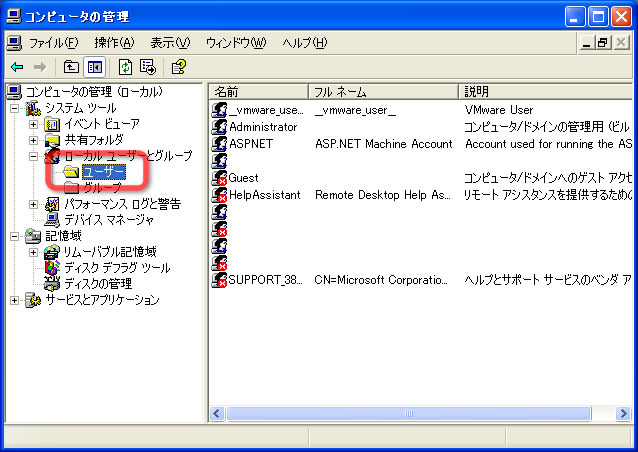
Task: Click the Disk Defragmenter icon
Action: (52, 268)
